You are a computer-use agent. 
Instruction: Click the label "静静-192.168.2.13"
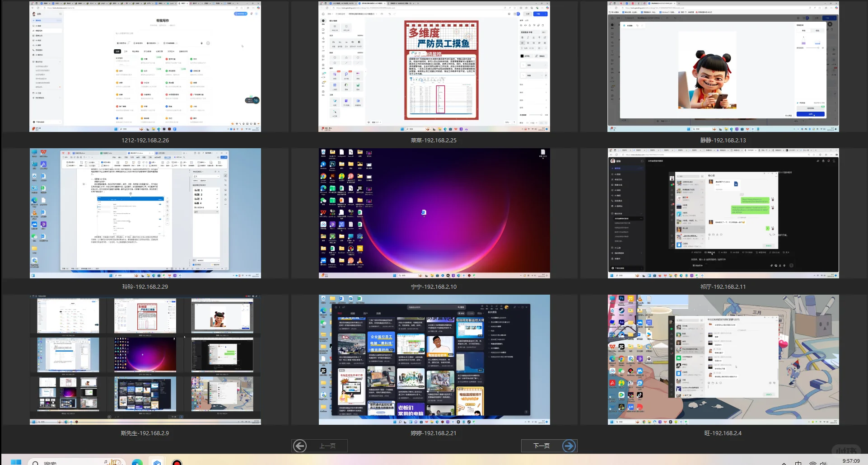723,141
